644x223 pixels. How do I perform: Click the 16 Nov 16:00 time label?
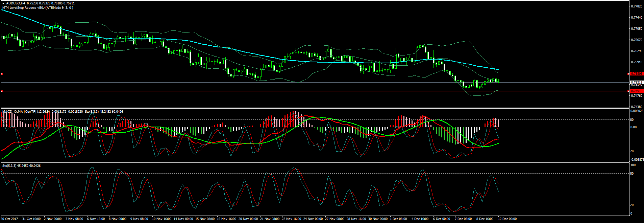(227, 219)
